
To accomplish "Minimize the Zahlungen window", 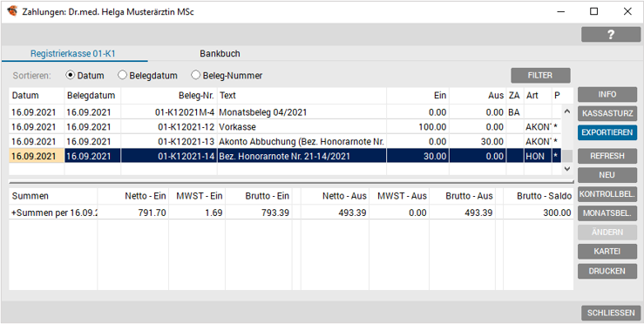I will pos(560,11).
